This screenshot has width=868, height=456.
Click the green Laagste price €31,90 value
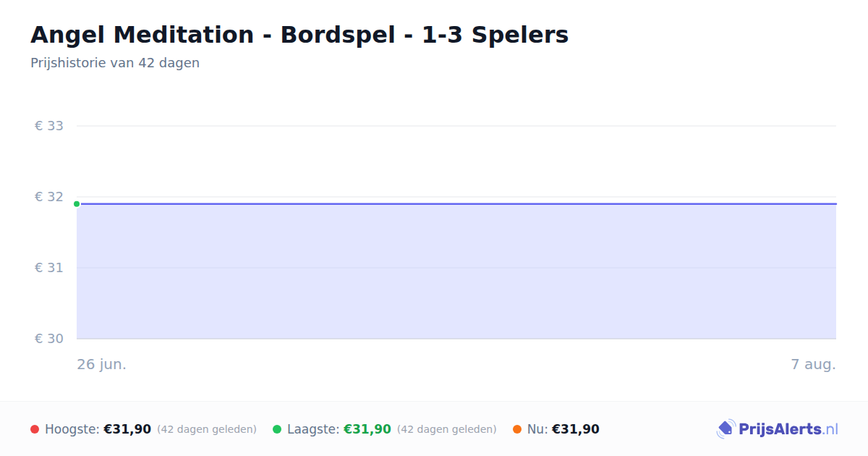pos(367,429)
